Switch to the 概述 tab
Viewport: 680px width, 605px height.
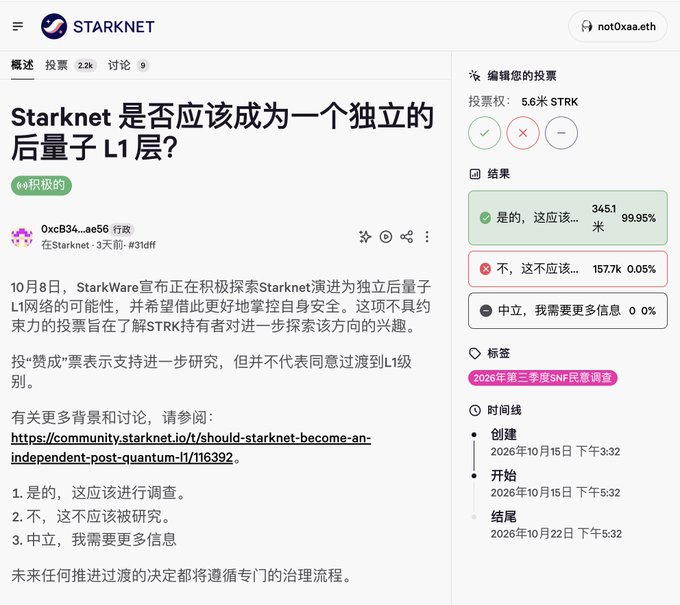(22, 65)
